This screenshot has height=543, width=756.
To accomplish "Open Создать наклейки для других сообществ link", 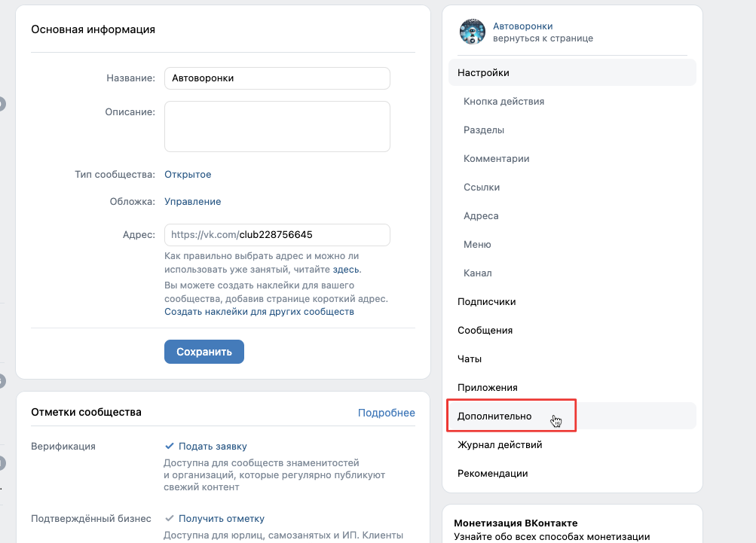I will 259,311.
